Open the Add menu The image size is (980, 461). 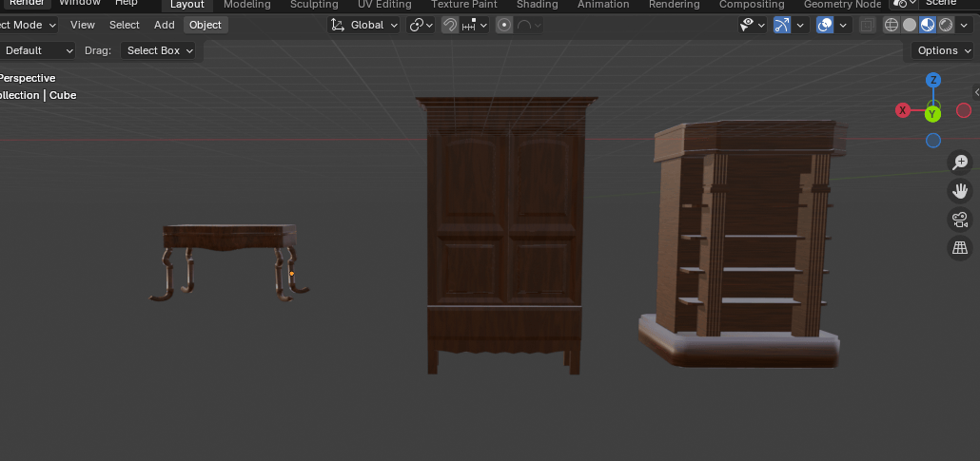click(165, 25)
